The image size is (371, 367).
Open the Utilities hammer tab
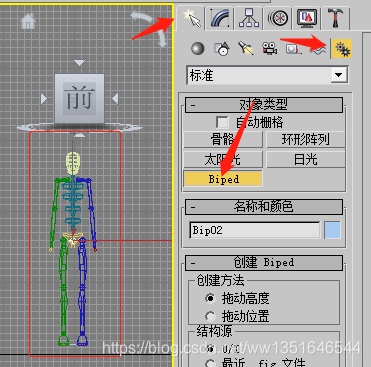[x=335, y=18]
